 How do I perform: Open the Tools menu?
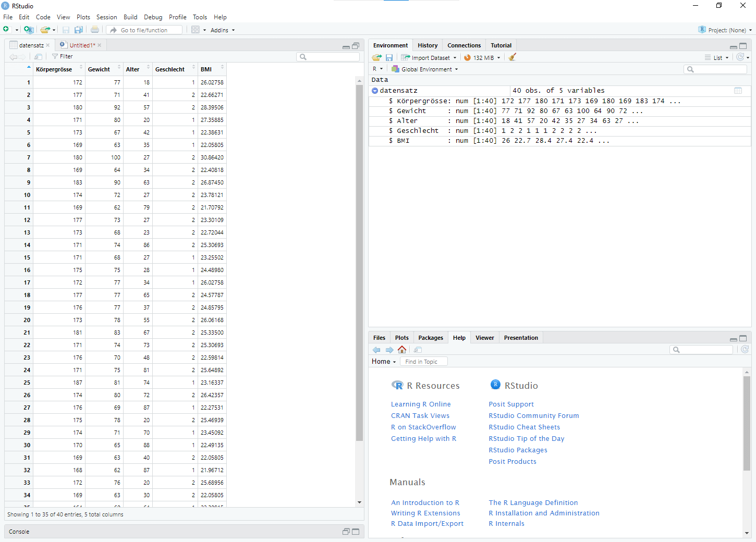(x=200, y=17)
